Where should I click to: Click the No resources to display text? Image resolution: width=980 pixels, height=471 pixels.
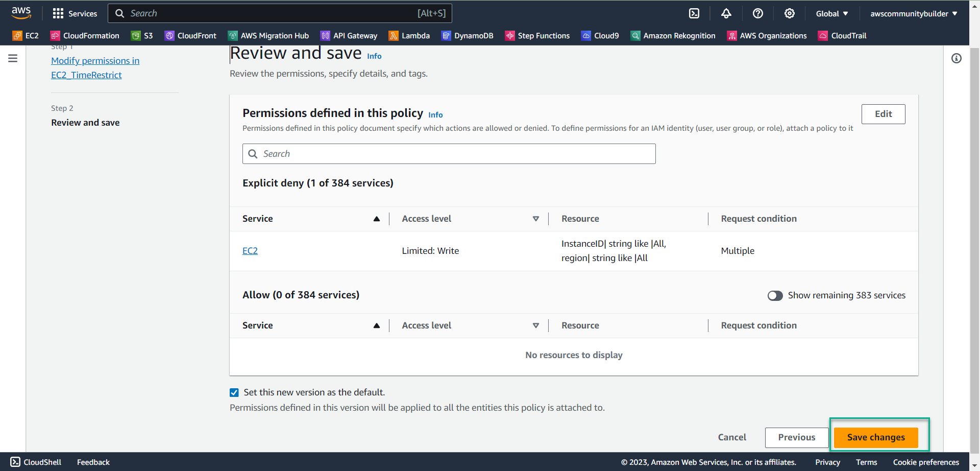pos(574,355)
